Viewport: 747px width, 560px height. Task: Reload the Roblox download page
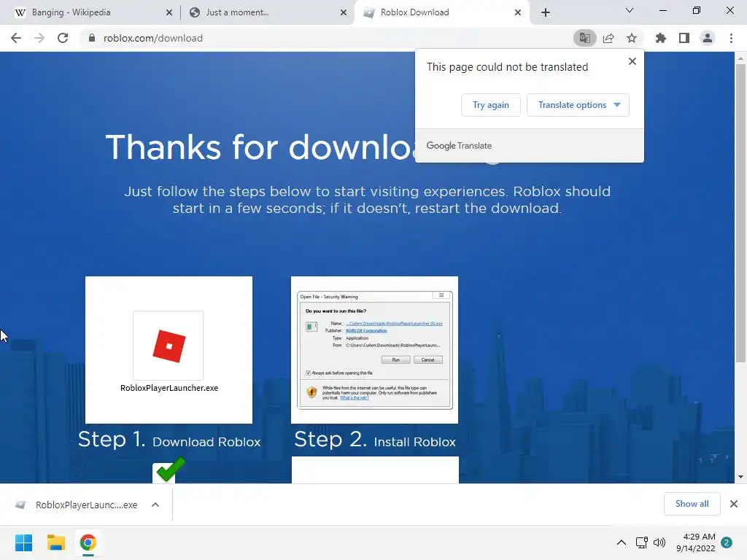63,38
